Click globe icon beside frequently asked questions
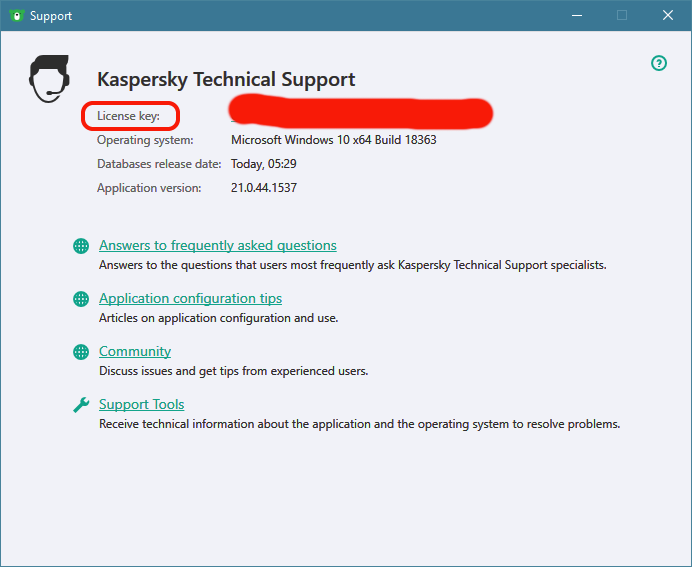 coord(81,246)
